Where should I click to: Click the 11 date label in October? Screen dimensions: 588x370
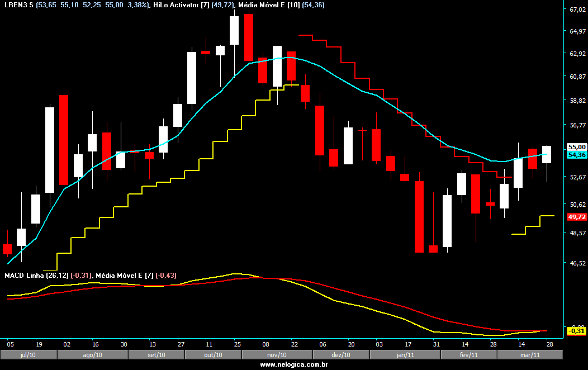pyautogui.click(x=209, y=344)
